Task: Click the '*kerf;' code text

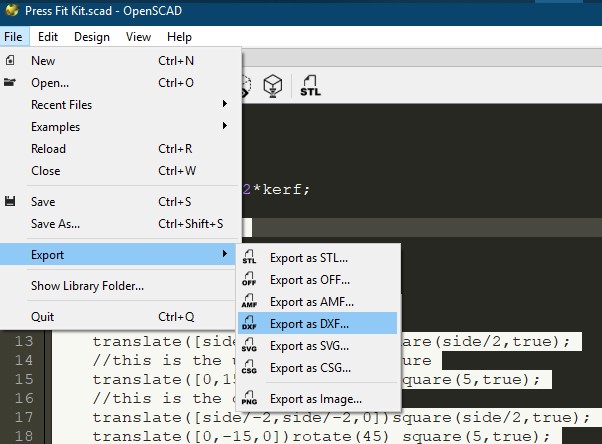Action: 281,189
